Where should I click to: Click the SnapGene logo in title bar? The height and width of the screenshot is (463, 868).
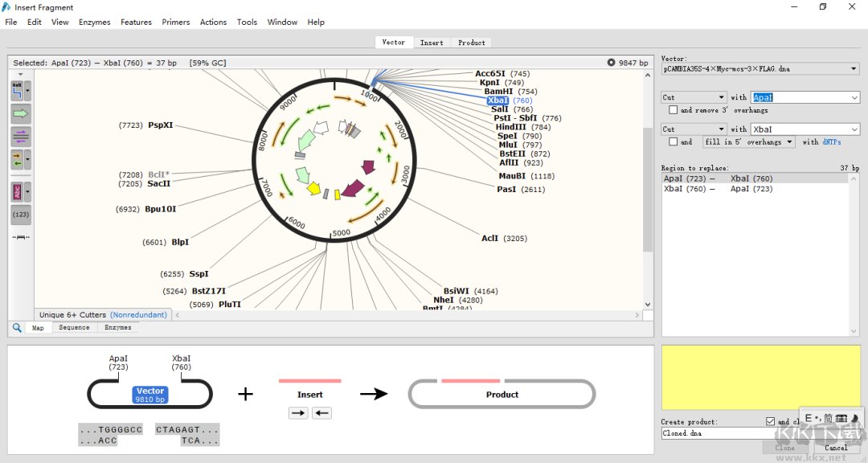click(x=6, y=7)
